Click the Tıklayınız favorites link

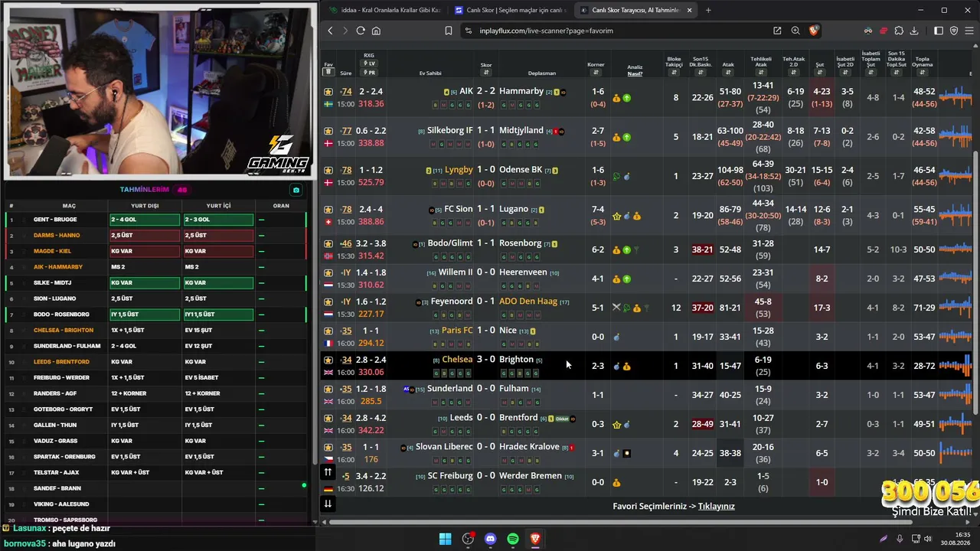pos(717,507)
